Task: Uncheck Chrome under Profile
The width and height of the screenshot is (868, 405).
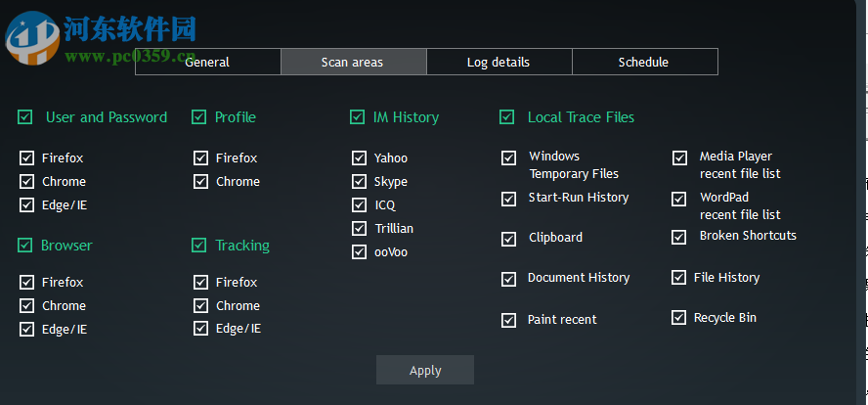Action: [201, 181]
